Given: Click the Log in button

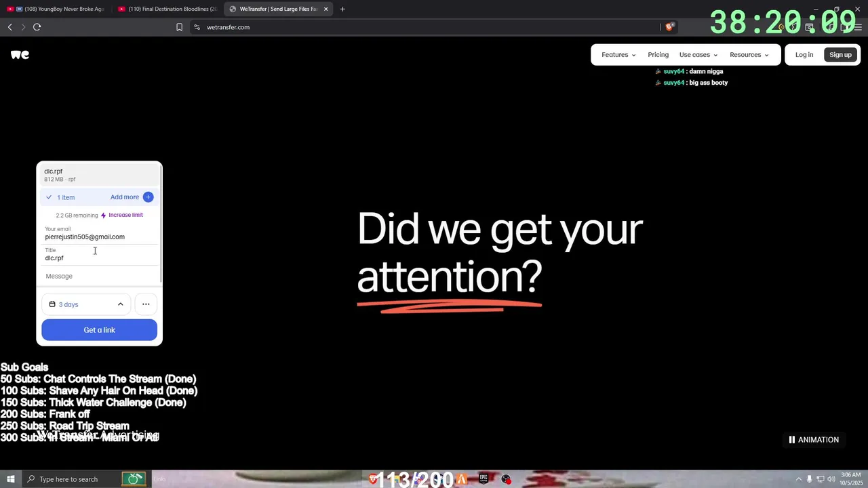Looking at the screenshot, I should pos(804,55).
